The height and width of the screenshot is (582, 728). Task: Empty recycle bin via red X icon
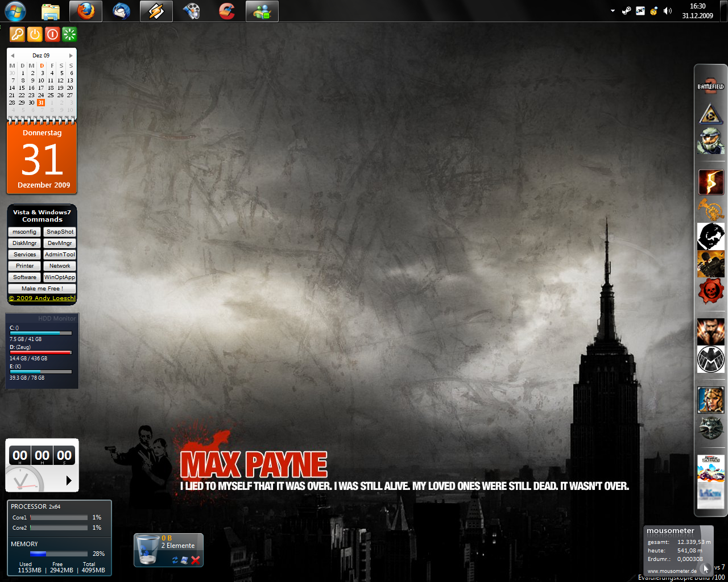(x=196, y=560)
